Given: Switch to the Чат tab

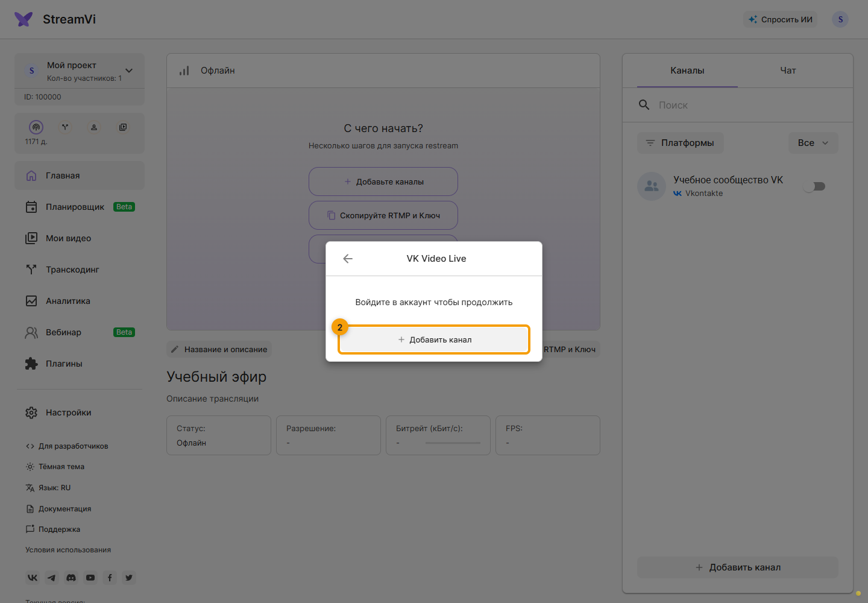Looking at the screenshot, I should [x=788, y=71].
